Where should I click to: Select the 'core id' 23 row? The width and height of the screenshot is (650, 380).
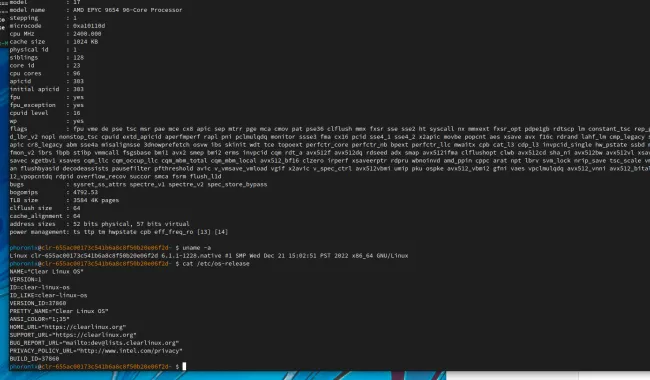tap(45, 65)
